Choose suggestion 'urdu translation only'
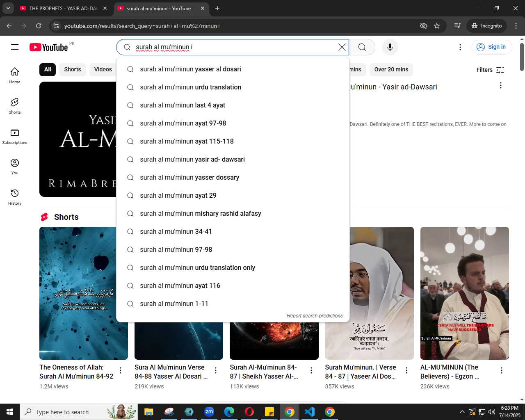The image size is (525, 420). pyautogui.click(x=233, y=268)
